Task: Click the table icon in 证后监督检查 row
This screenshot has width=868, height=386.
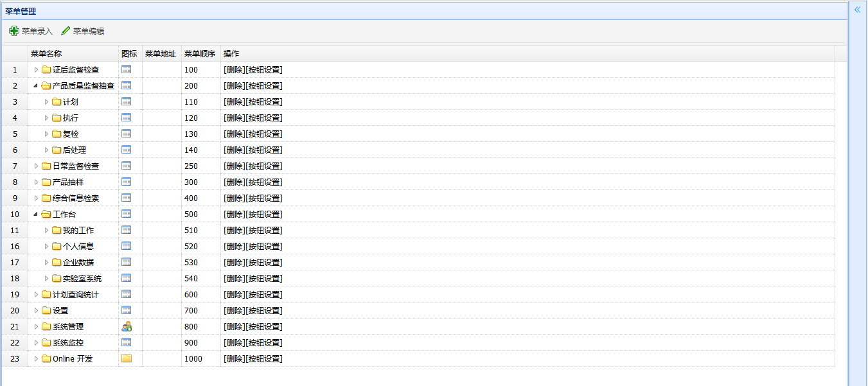Action: pyautogui.click(x=127, y=69)
